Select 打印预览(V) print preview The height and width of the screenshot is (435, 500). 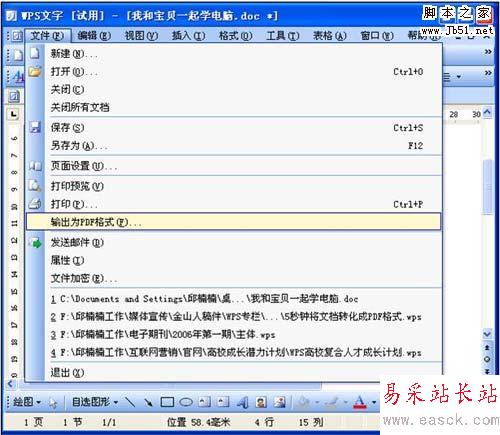[x=233, y=186]
